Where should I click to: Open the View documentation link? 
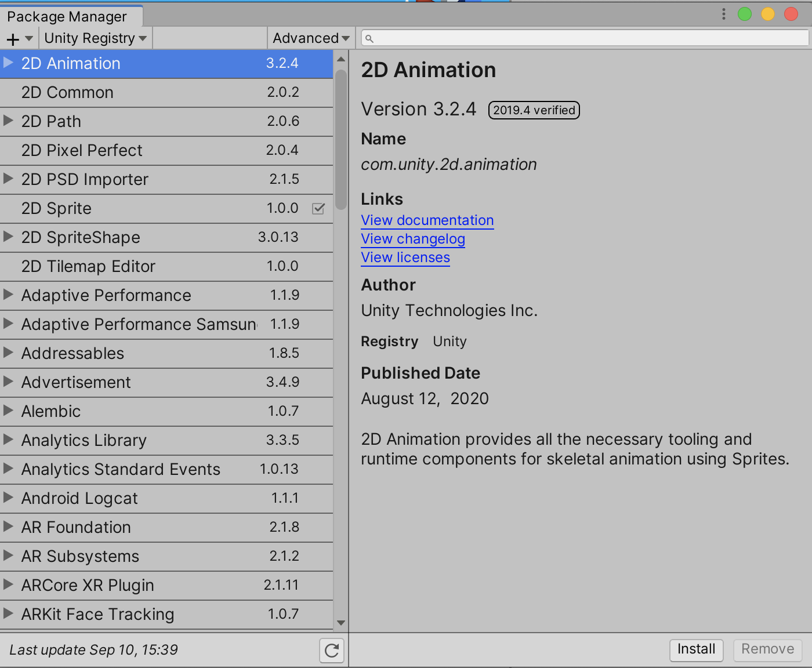coord(427,220)
